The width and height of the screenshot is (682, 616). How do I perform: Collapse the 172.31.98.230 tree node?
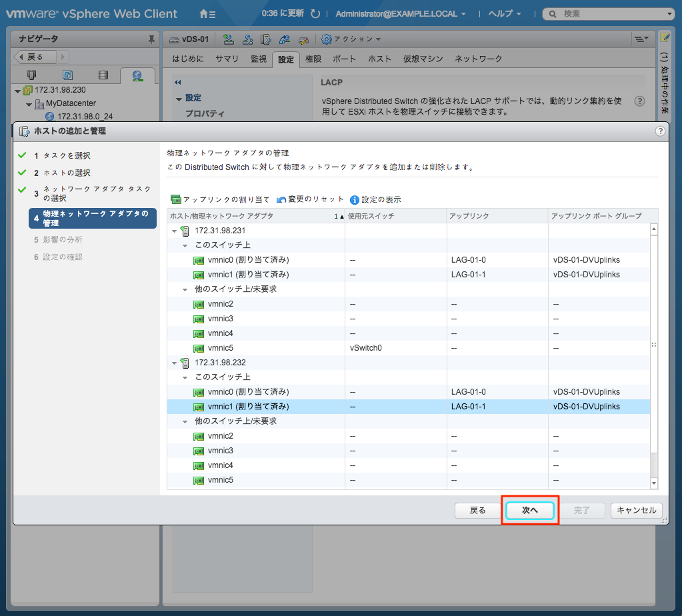[17, 91]
